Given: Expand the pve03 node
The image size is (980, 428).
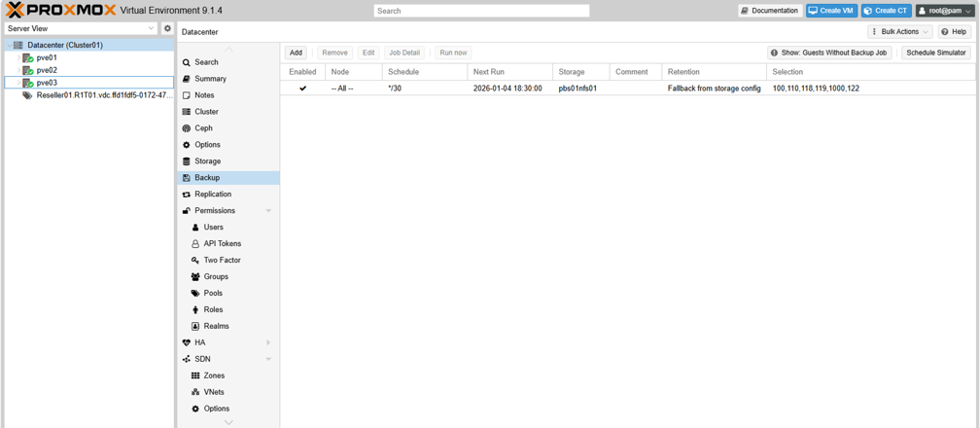Looking at the screenshot, I should (x=18, y=83).
